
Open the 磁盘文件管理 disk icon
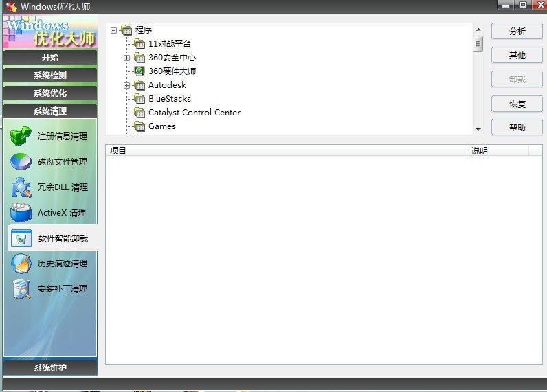[x=21, y=162]
